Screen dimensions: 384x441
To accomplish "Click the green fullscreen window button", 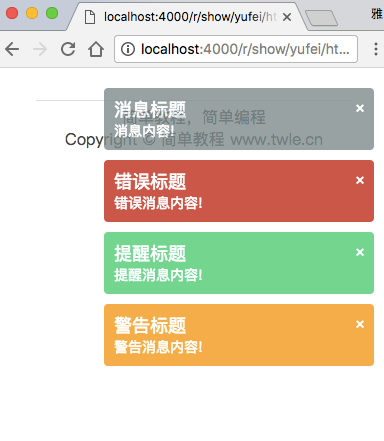I will click(x=52, y=13).
